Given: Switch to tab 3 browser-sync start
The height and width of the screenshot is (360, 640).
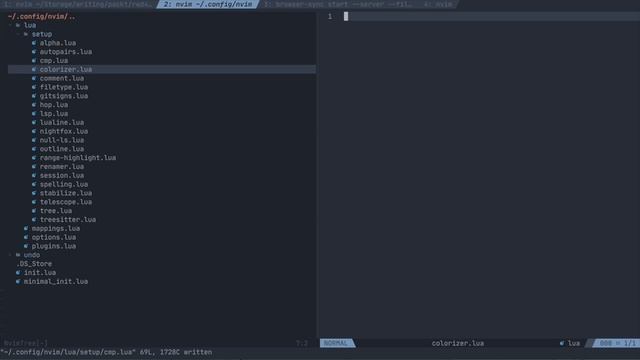Looking at the screenshot, I should [339, 4].
